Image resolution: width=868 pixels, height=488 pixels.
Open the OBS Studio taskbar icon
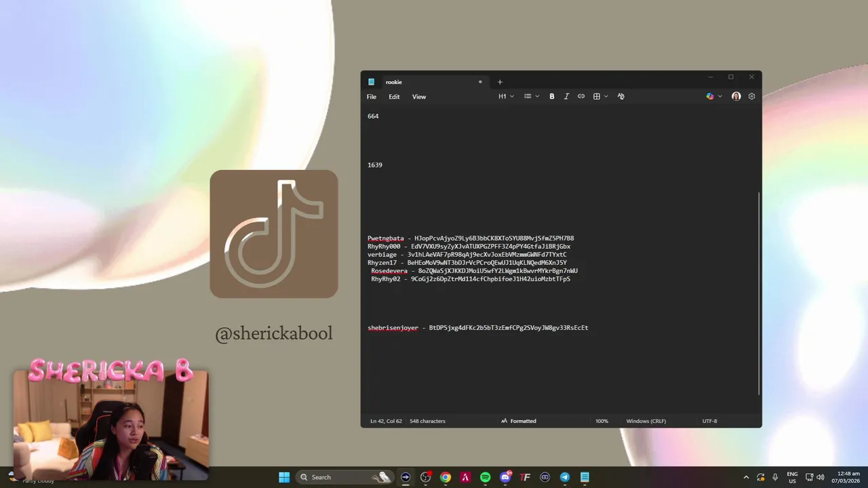(426, 477)
